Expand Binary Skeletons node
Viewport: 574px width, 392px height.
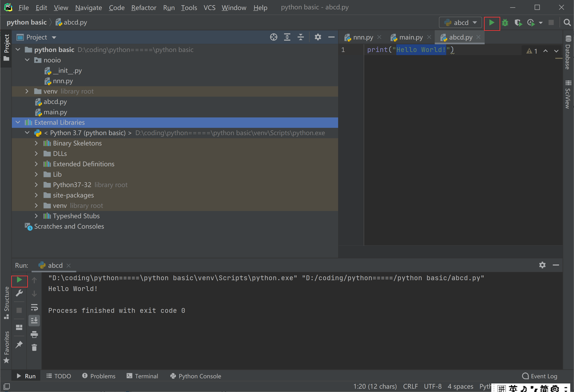[36, 143]
